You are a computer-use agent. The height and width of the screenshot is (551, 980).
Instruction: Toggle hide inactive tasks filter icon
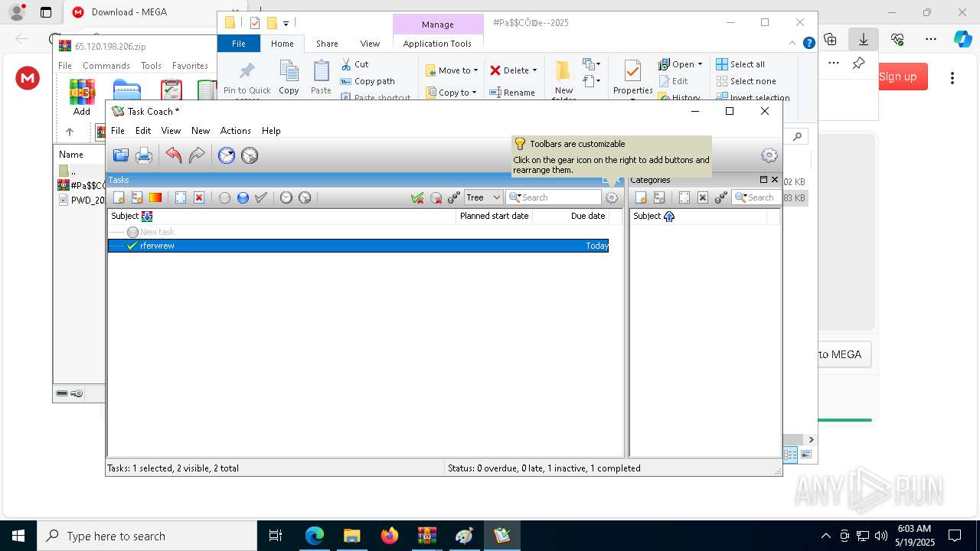pos(436,197)
